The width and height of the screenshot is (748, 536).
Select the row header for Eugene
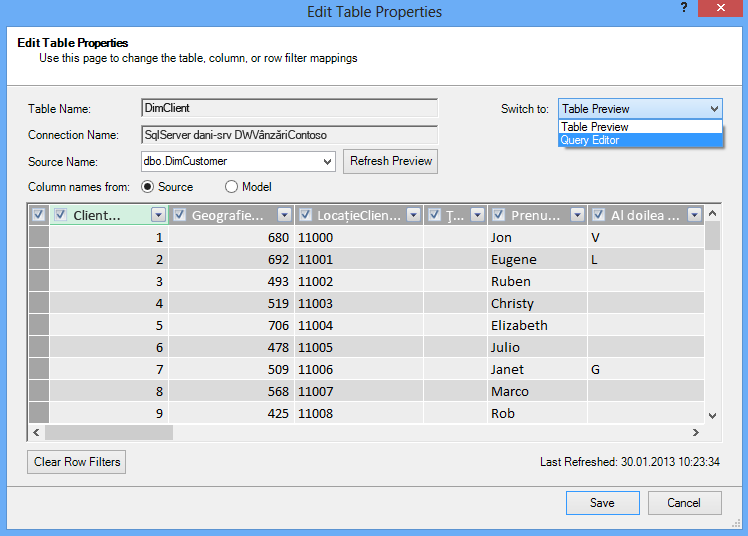[39, 259]
